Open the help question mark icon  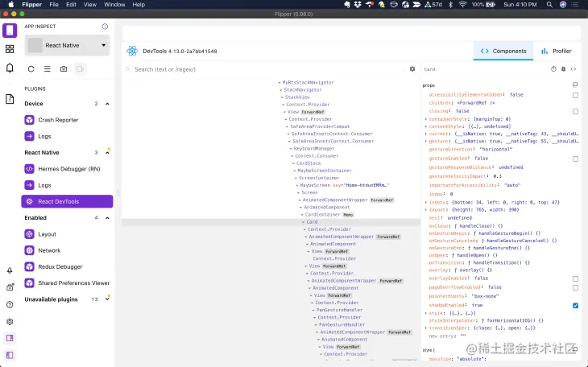click(x=10, y=304)
